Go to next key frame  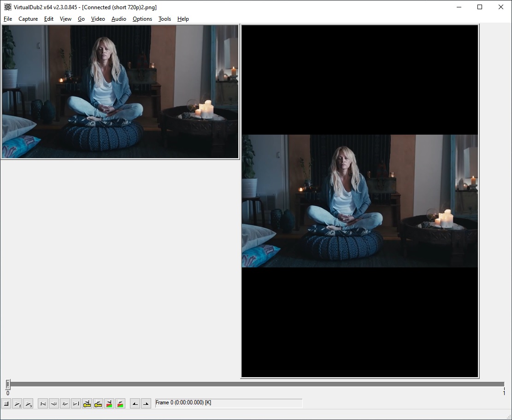(98, 404)
